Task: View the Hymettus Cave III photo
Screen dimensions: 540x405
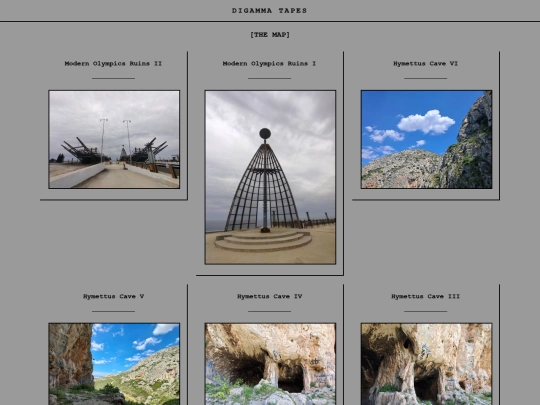Action: [x=426, y=364]
